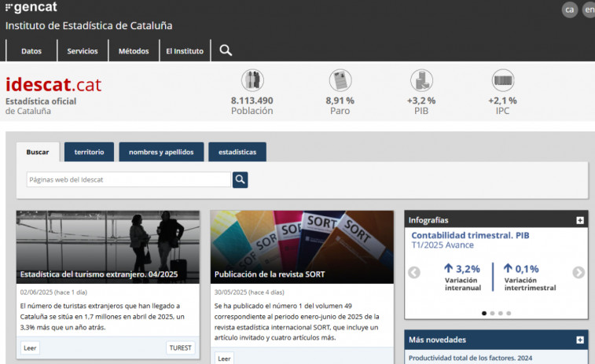Click the T1/2025 Avance subtitle
Image resolution: width=595 pixels, height=364 pixels.
tap(443, 245)
